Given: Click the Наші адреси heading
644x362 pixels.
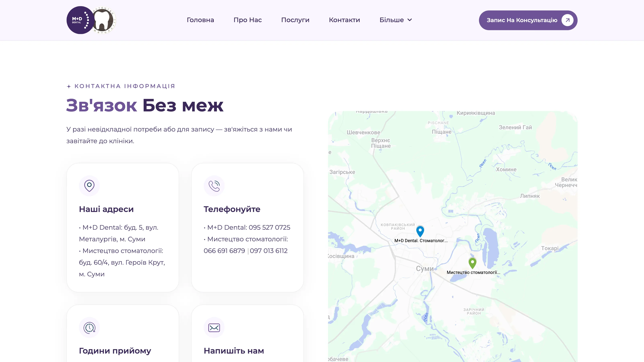Looking at the screenshot, I should point(106,209).
